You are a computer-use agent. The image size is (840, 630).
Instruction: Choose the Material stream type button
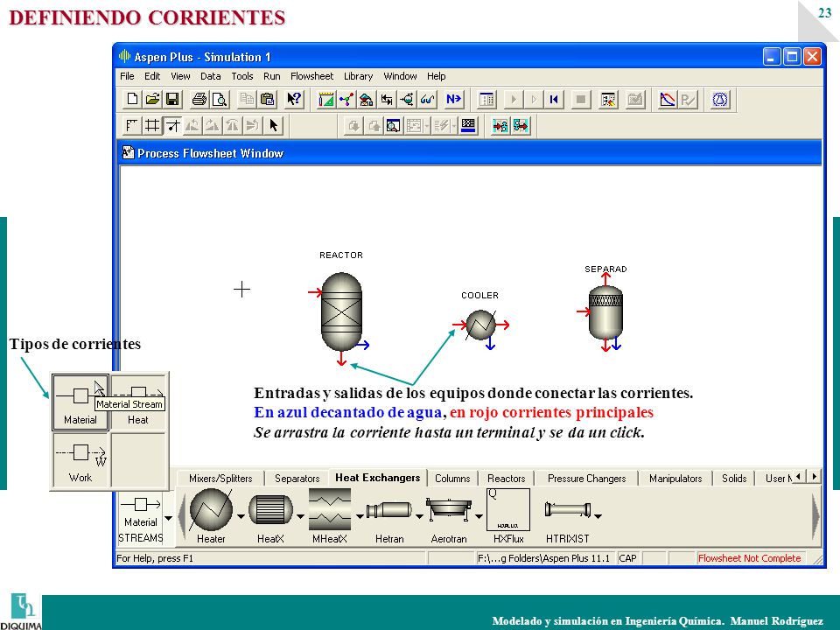click(x=80, y=402)
